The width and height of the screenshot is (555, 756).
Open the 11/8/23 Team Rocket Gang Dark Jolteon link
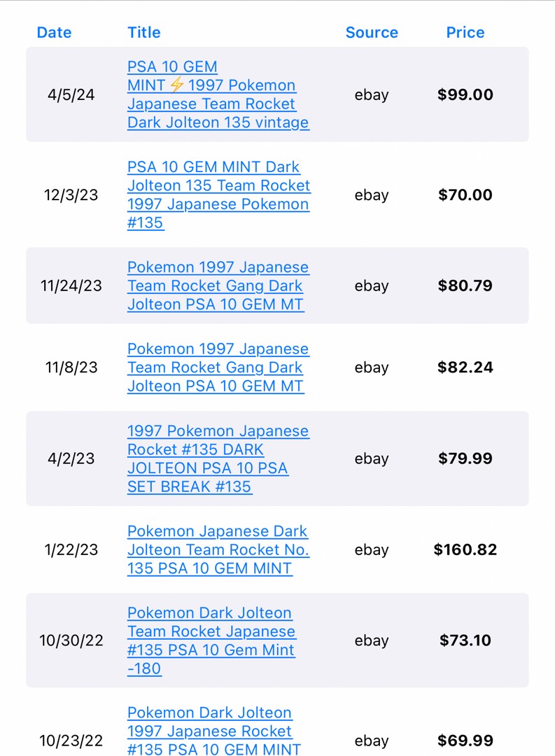tap(218, 367)
